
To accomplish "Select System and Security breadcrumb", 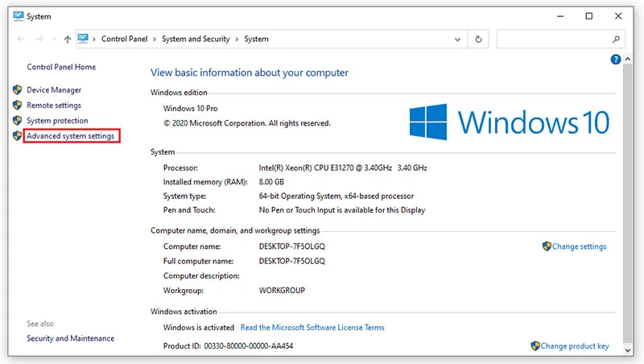I will pos(196,39).
